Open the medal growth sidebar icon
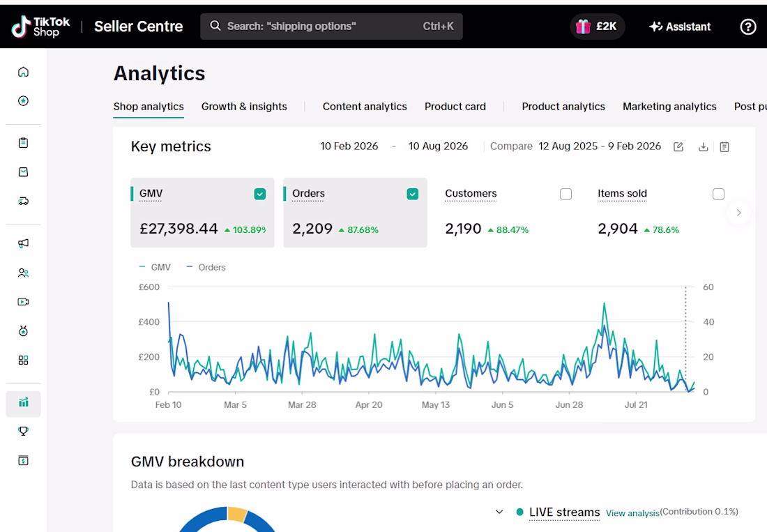767x532 pixels. [23, 331]
